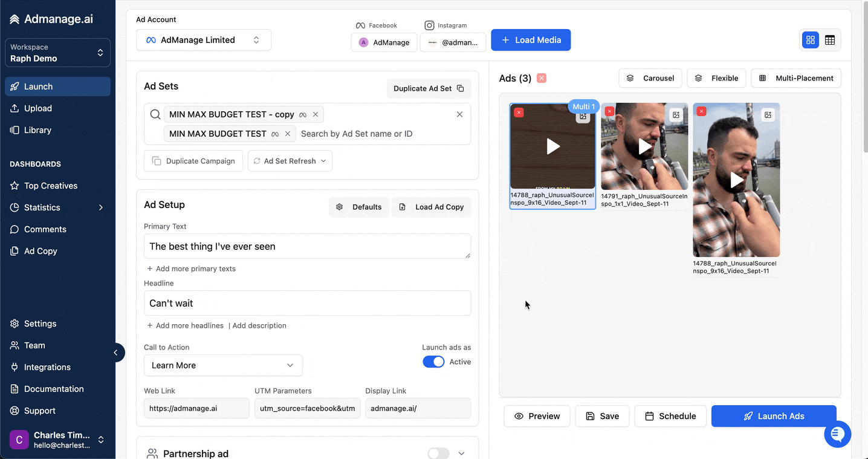Delete the tall unselected 9x16 video ad

tap(701, 111)
